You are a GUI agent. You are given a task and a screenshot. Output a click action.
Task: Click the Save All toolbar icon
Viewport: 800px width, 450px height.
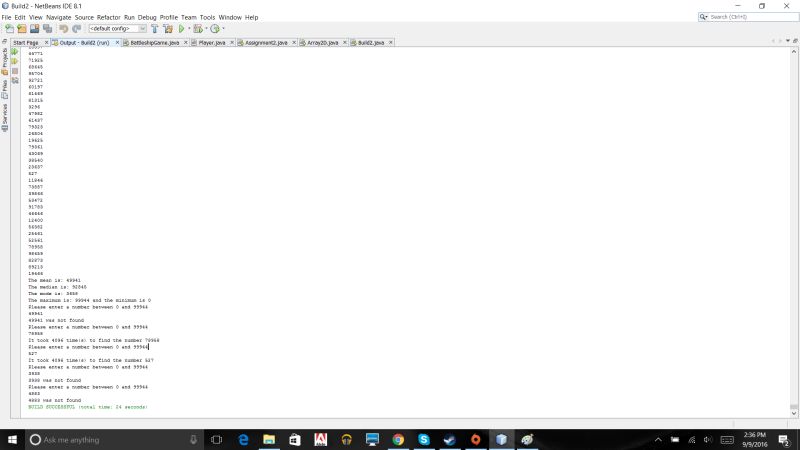[x=47, y=29]
